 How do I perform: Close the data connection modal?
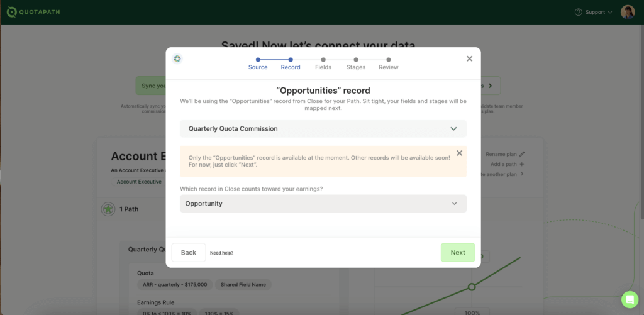tap(469, 58)
